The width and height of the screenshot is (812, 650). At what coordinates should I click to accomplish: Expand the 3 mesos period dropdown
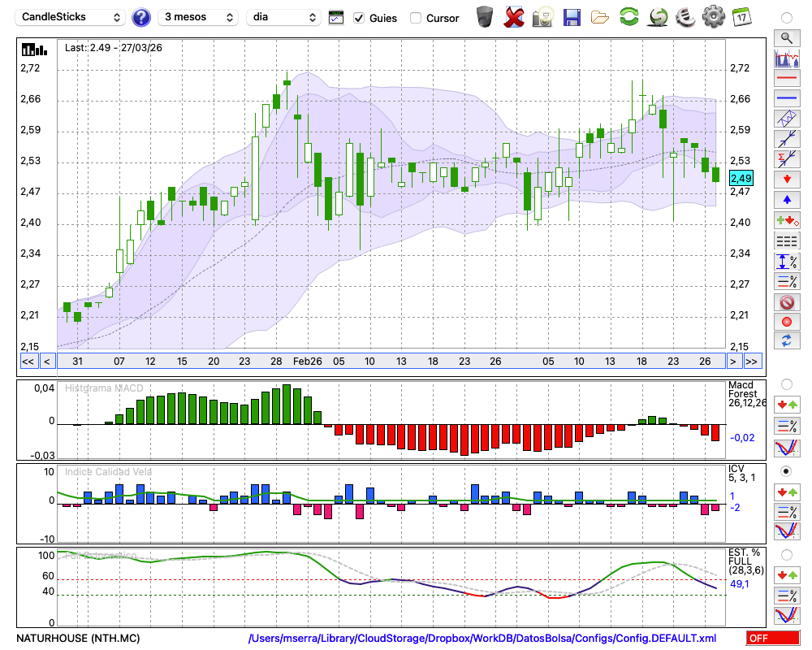197,17
